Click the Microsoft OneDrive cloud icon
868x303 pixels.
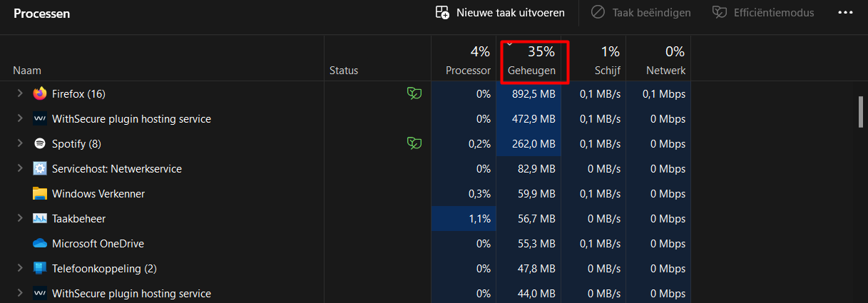[40, 243]
